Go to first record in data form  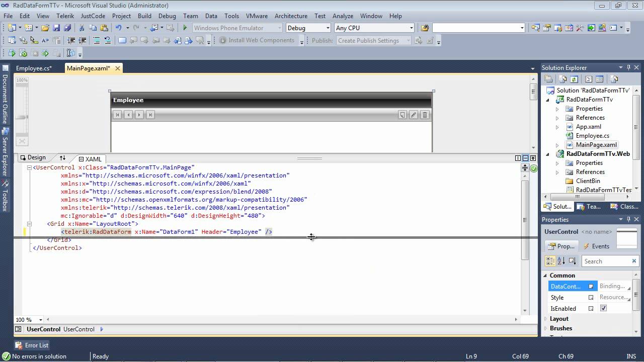click(117, 115)
